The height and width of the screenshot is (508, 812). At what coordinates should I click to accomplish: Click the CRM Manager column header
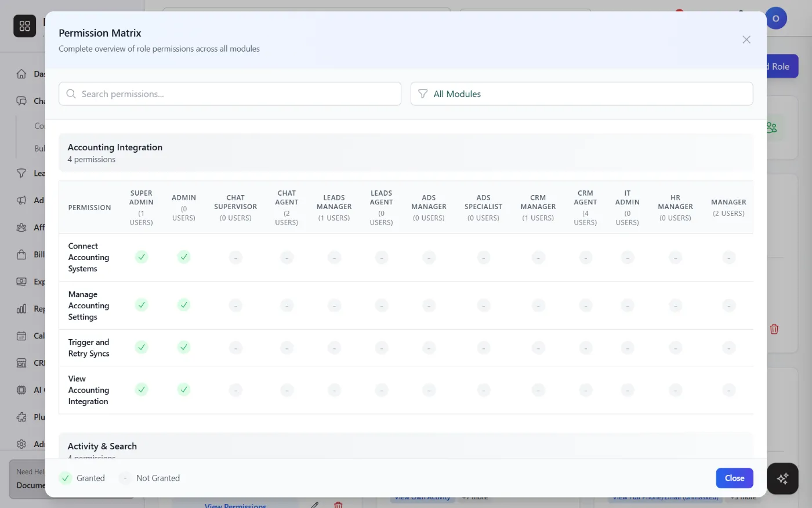pos(538,207)
